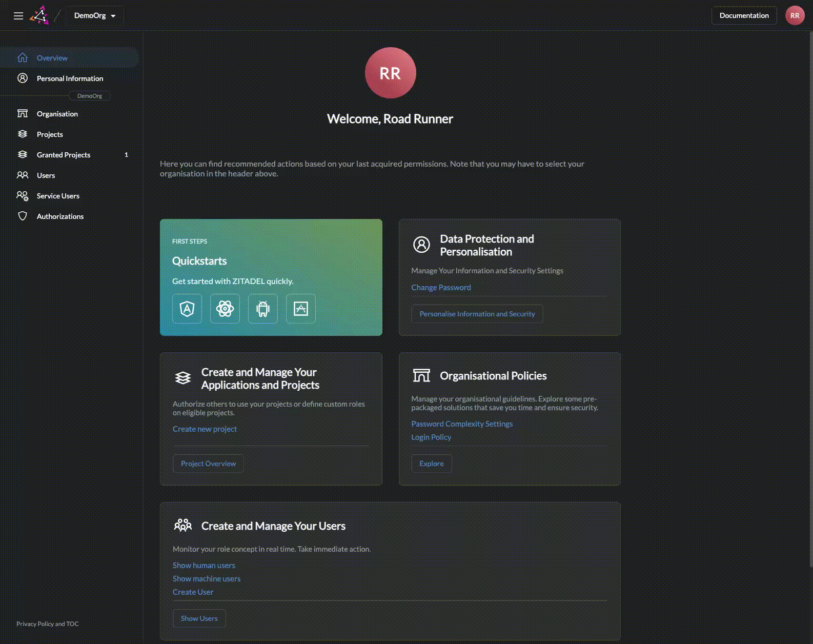813x644 pixels.
Task: Open the Angular quickstart icon
Action: click(x=187, y=309)
